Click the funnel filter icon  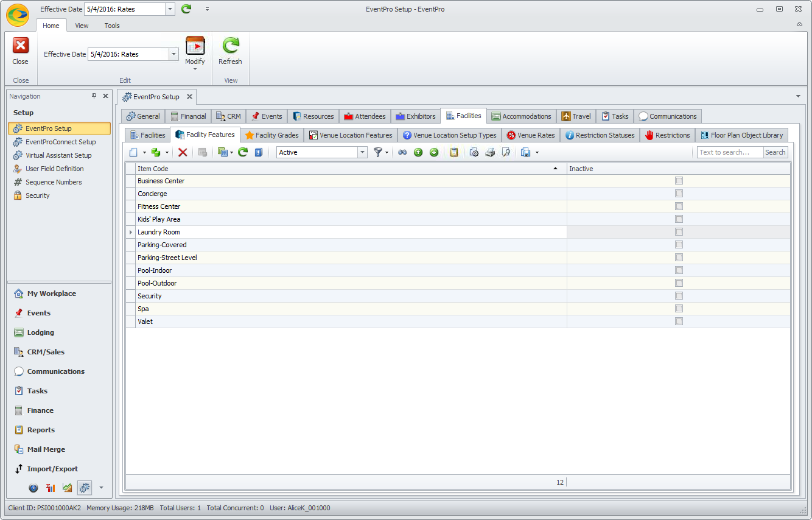(x=378, y=152)
